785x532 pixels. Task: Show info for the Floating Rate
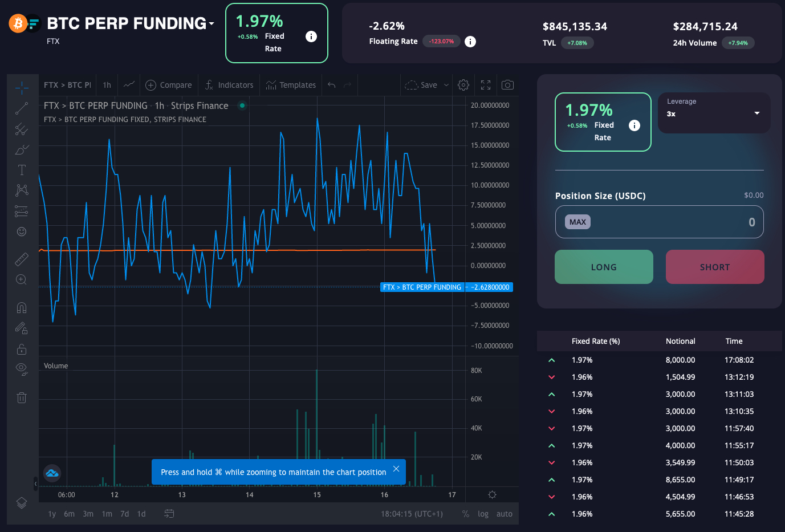pos(470,42)
